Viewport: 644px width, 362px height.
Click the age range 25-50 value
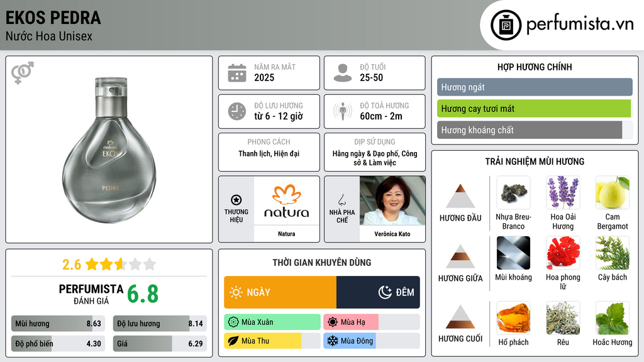click(x=371, y=77)
